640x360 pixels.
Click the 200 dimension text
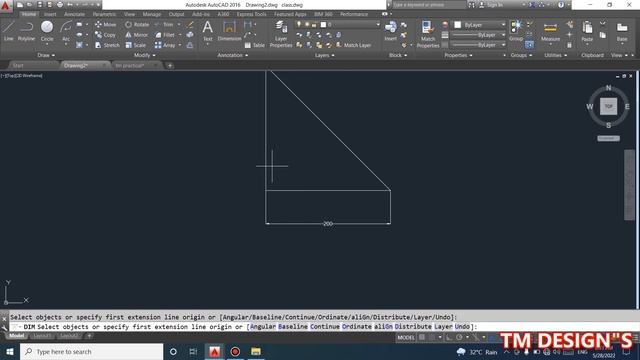click(x=328, y=224)
